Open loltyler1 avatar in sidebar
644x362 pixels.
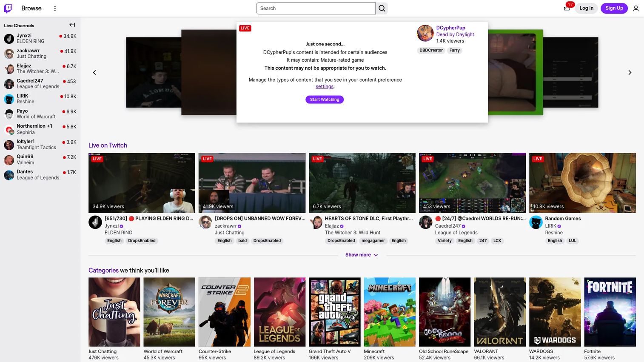(x=9, y=145)
